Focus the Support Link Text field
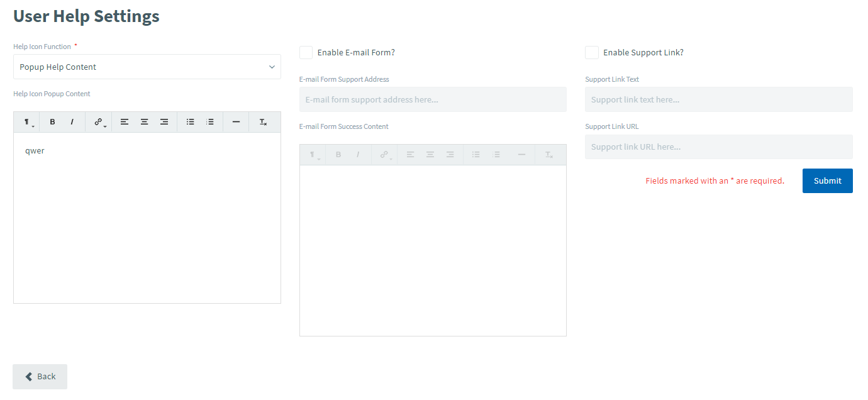This screenshot has height=400, width=868. pyautogui.click(x=718, y=99)
